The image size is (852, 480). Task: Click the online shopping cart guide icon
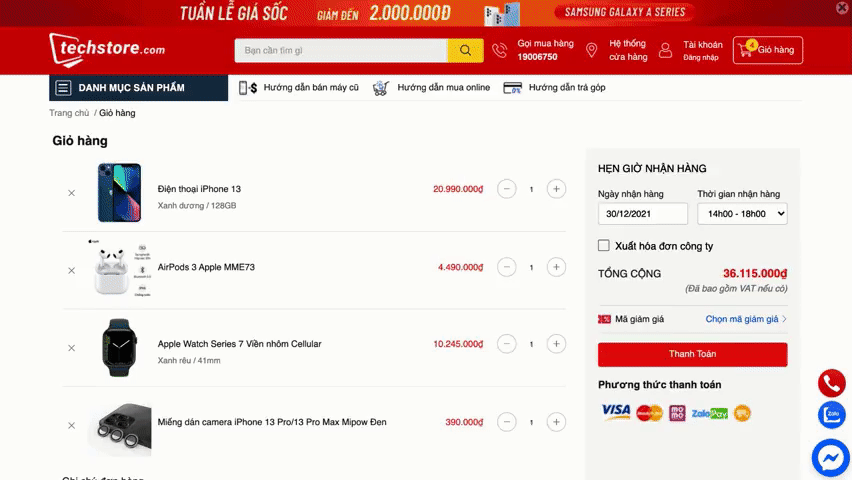(381, 88)
